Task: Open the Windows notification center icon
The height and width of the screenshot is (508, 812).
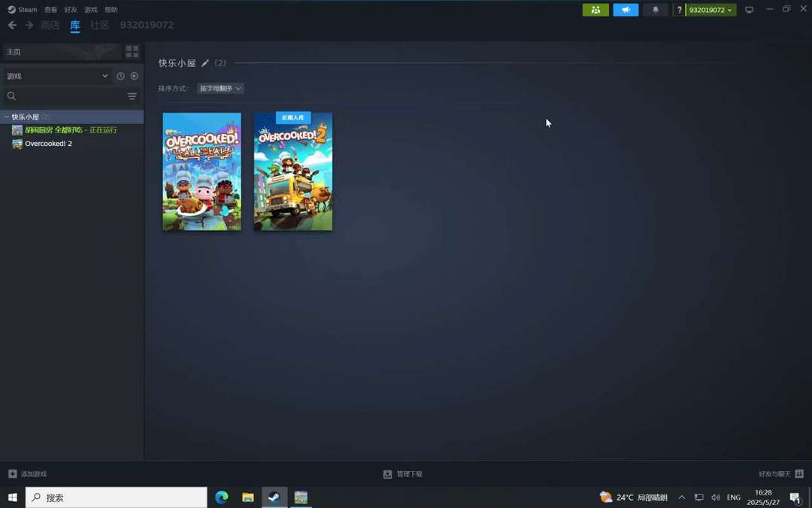Action: 795,497
